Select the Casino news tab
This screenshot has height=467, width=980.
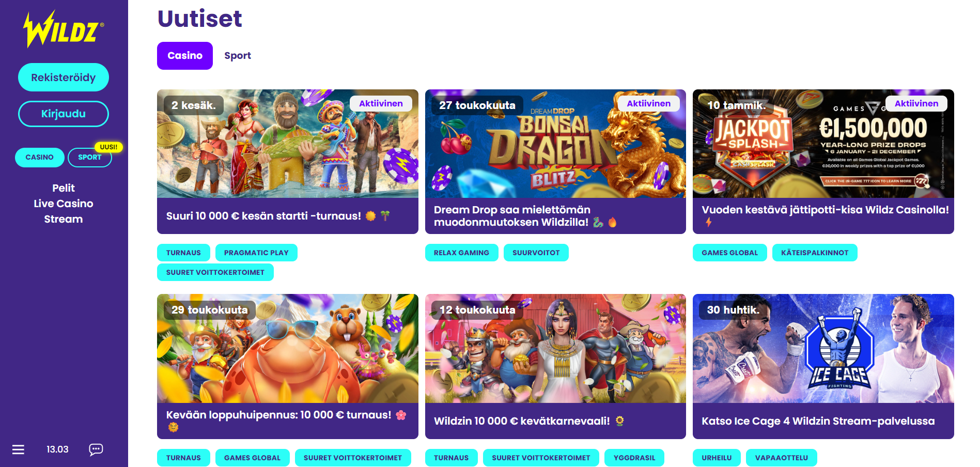[x=185, y=56]
